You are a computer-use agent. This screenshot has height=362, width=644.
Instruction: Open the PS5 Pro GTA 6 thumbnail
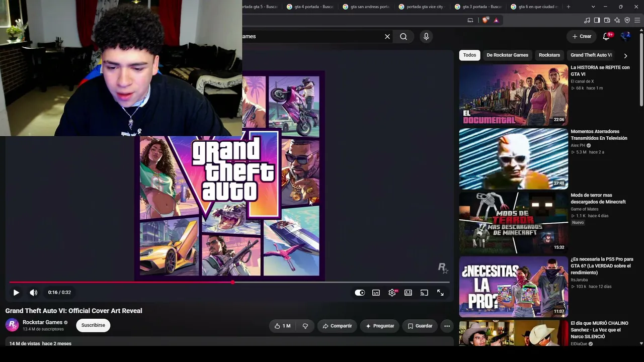513,287
